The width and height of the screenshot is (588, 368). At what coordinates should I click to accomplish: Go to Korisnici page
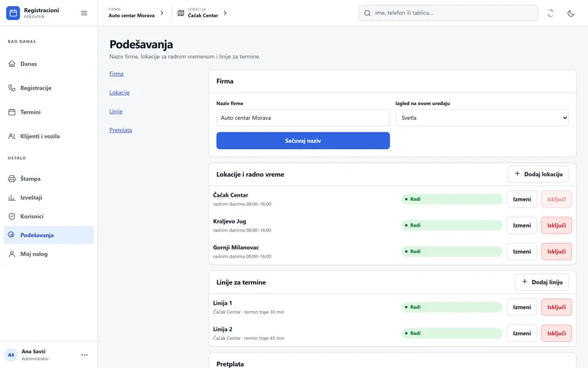click(x=49, y=216)
